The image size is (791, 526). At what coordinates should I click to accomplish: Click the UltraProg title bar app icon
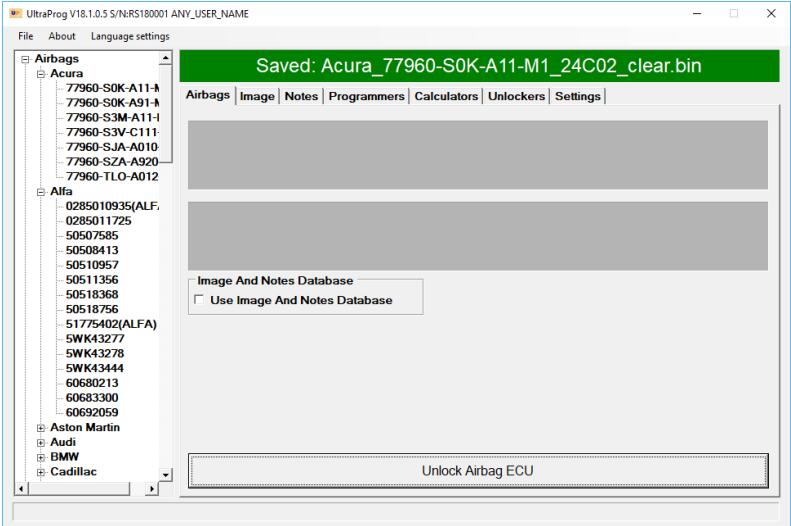tap(16, 13)
